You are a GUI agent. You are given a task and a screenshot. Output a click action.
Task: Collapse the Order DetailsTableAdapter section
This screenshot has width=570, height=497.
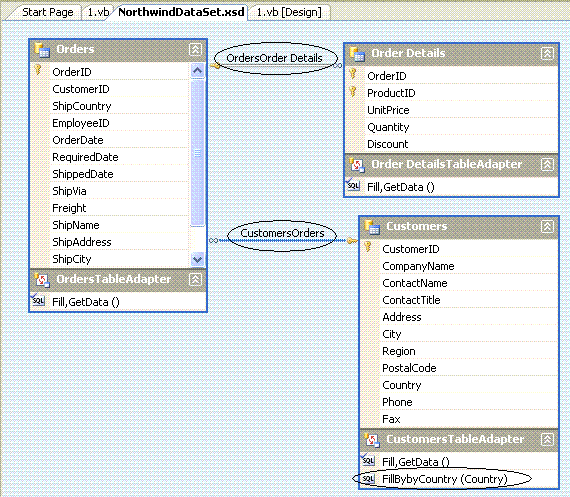coord(547,164)
